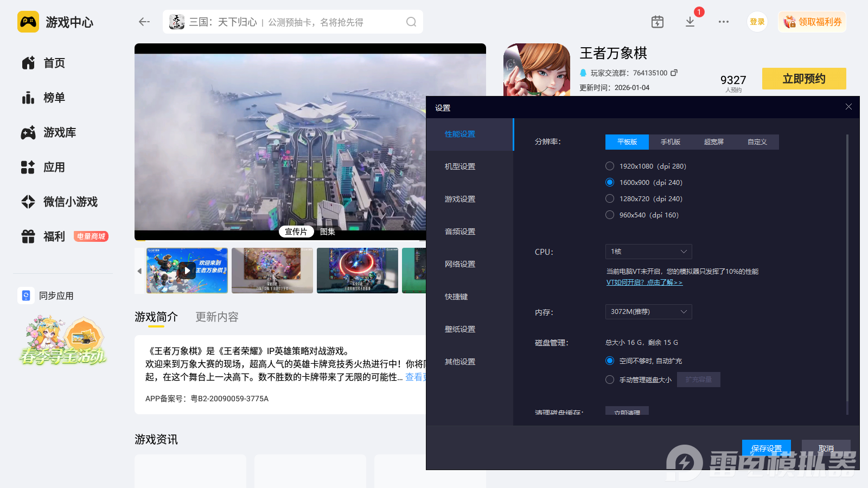Play the 欢迎来到王者万象棋 video thumbnail
The image size is (868, 488).
click(187, 271)
